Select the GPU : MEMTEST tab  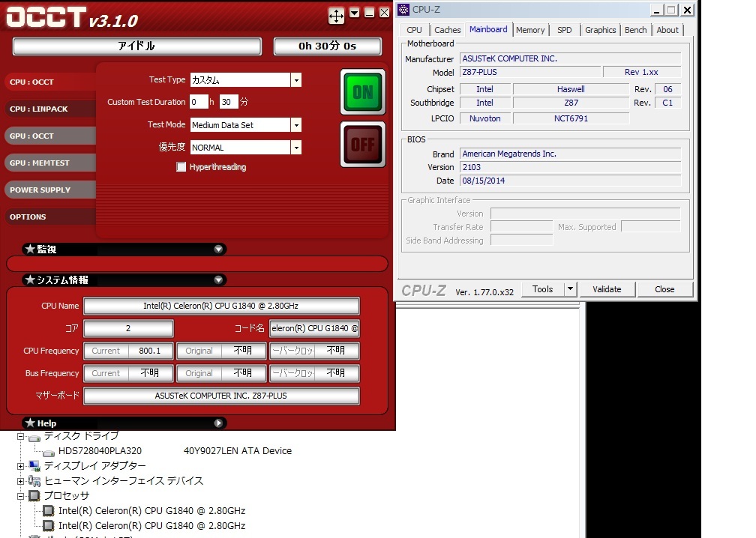point(50,163)
